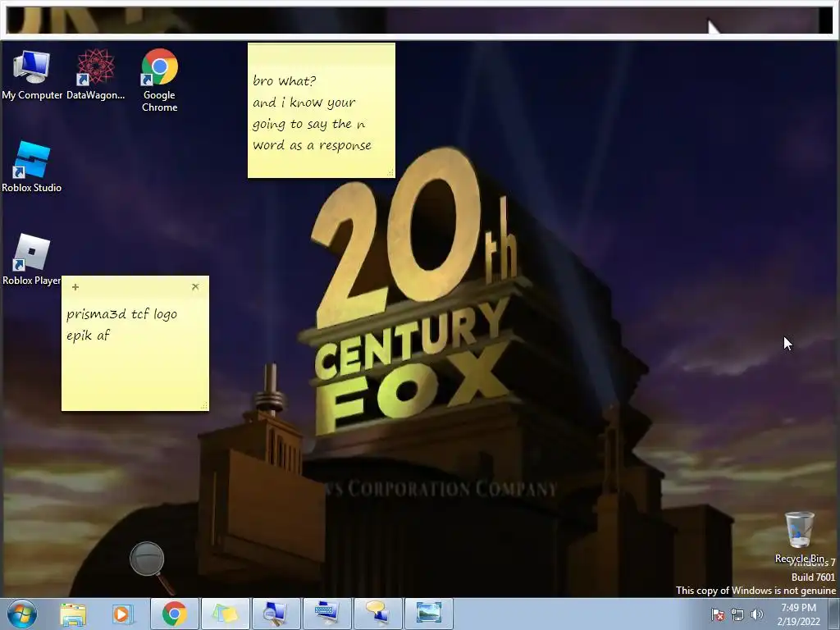
Task: Open the Google Chrome desktop shortcut
Action: [160, 80]
